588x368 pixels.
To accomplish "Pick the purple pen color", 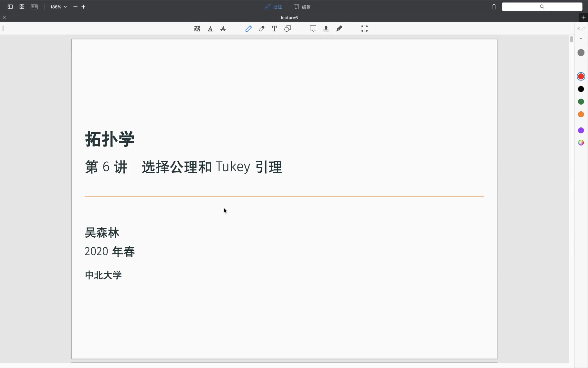I will (581, 130).
